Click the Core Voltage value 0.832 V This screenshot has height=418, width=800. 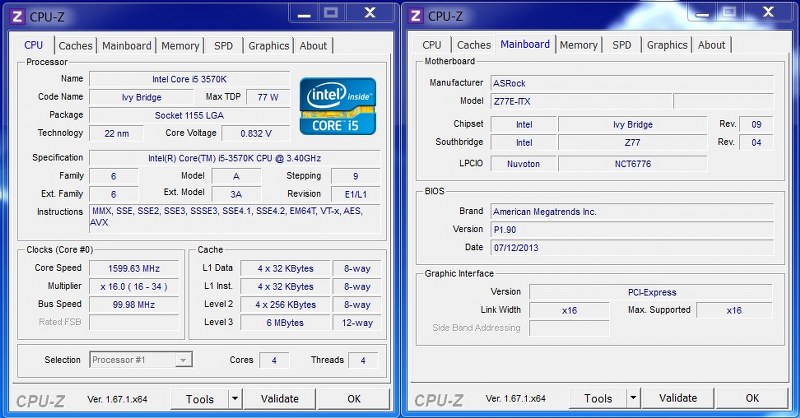[256, 133]
